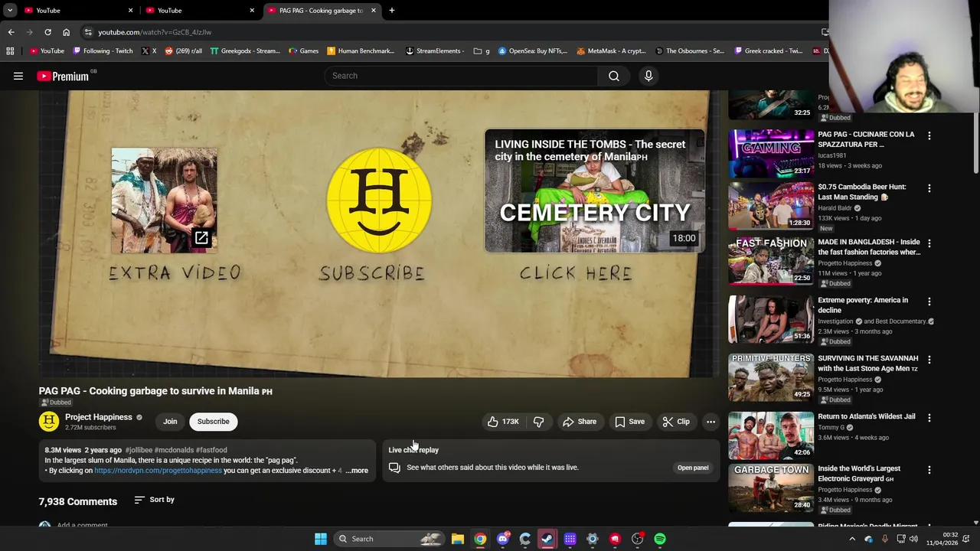Open options for Extreme poverty America video
The image size is (980, 551).
(x=929, y=302)
